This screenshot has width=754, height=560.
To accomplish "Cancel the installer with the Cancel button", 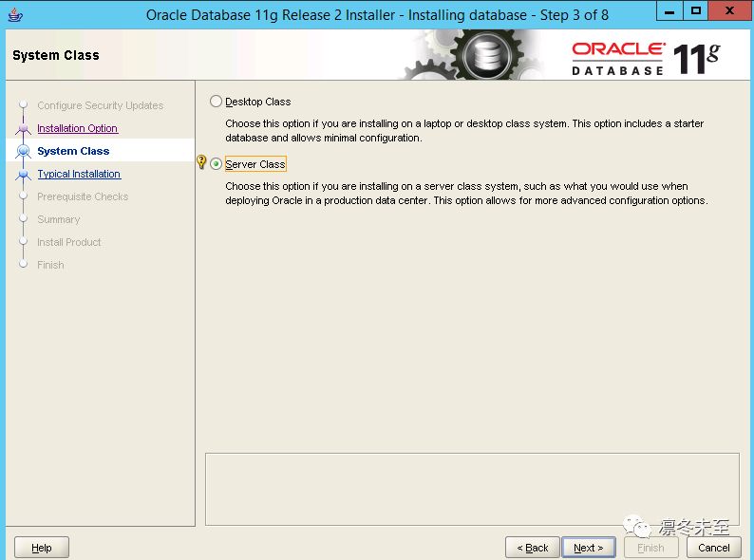I will [713, 548].
